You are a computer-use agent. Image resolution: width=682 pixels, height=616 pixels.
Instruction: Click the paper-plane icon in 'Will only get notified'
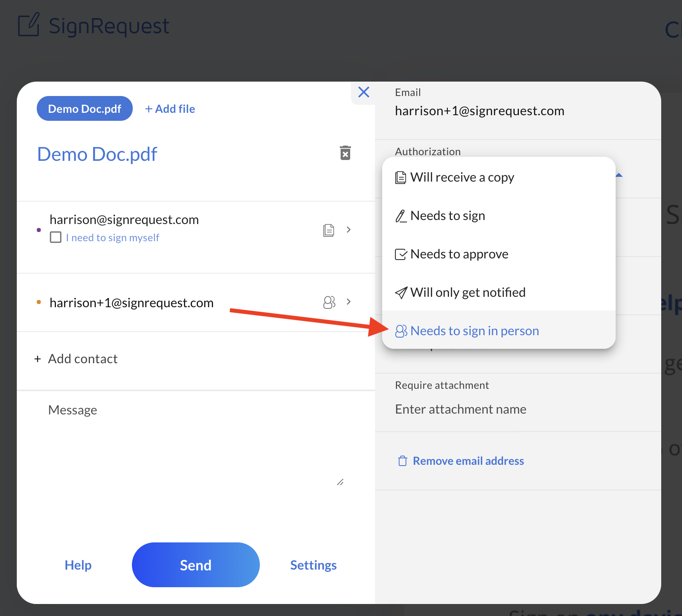coord(401,293)
